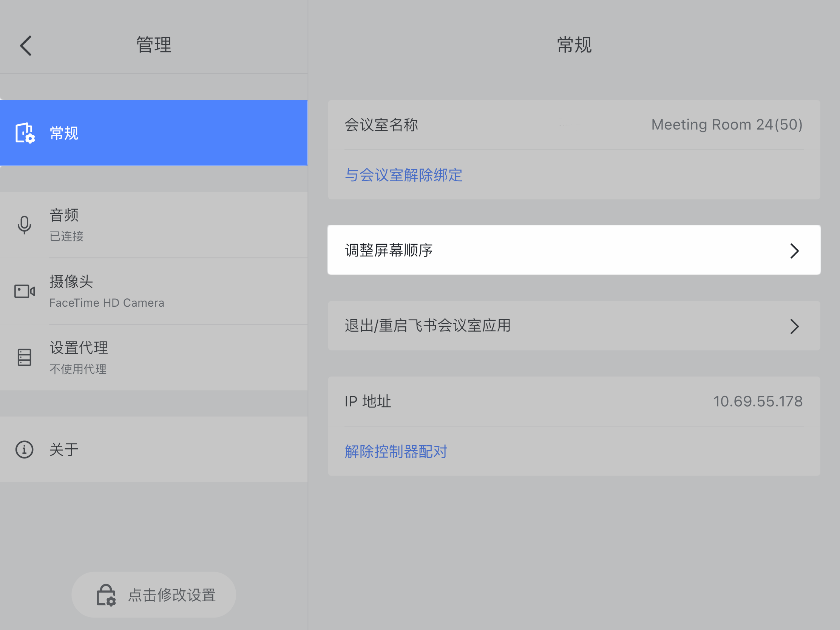This screenshot has height=630, width=840.
Task: Click the FaceTime HD Camera text
Action: [107, 303]
